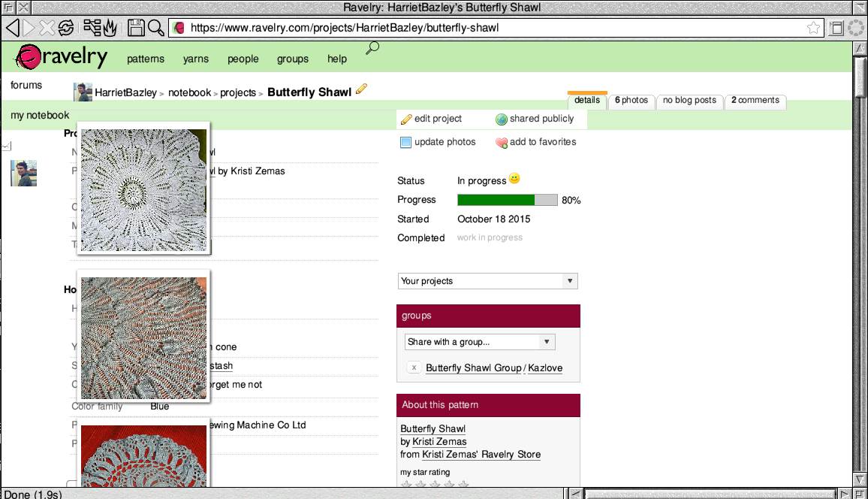
Task: Open the history tree toolbar icon
Action: click(x=92, y=28)
